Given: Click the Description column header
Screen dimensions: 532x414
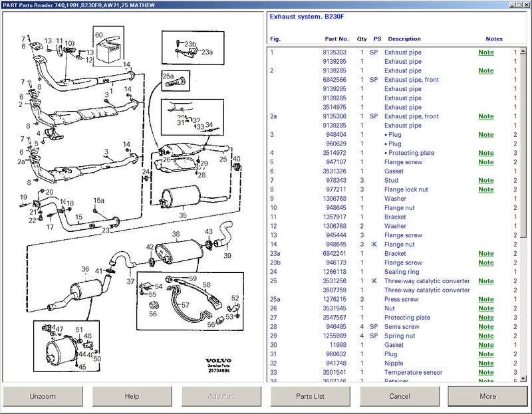Looking at the screenshot, I should [x=404, y=39].
